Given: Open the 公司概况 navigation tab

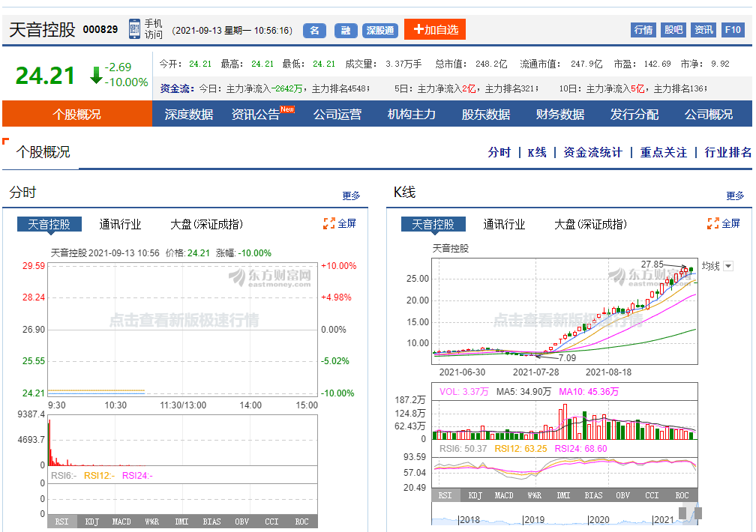Looking at the screenshot, I should [708, 114].
